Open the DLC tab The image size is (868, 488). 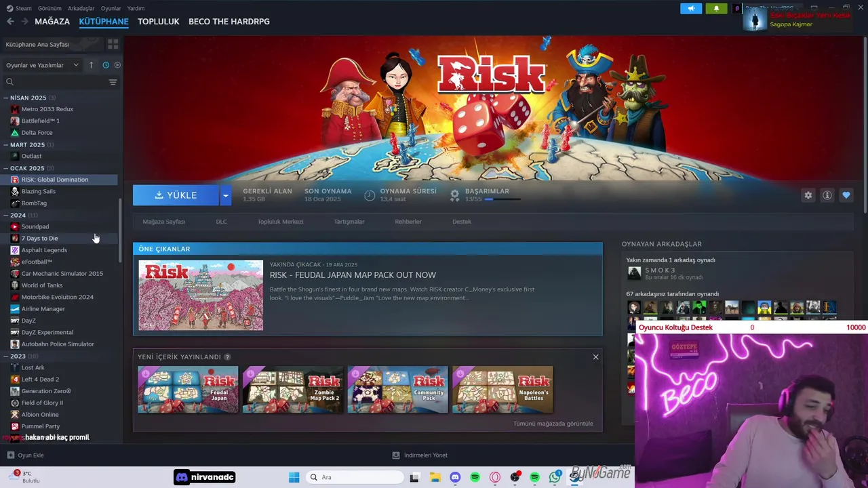(x=221, y=222)
